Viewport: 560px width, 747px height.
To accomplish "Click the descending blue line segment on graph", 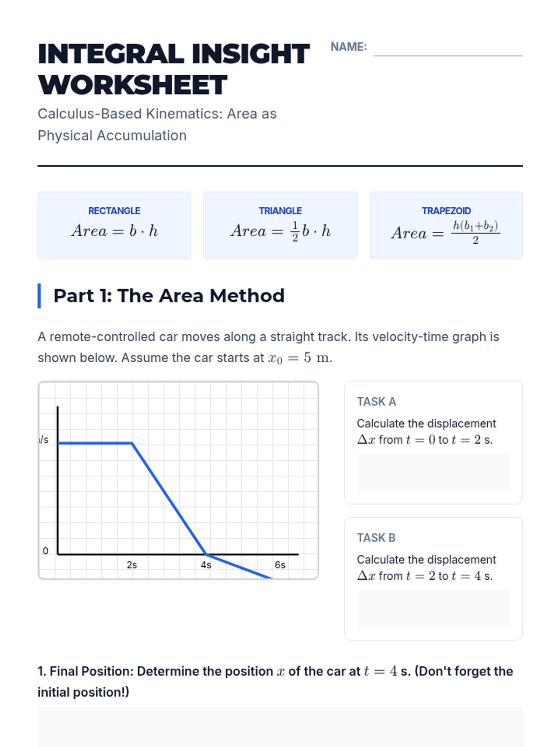I will tap(169, 499).
